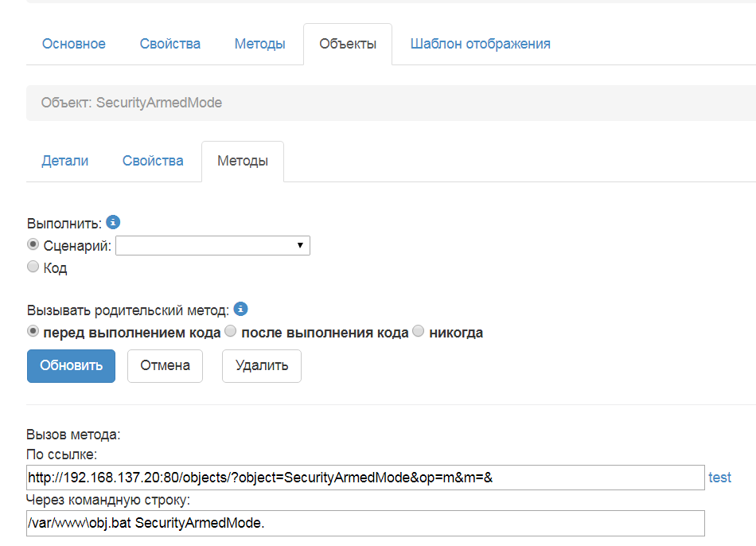Select the Код radio button
Screen dimensions: 756x546
(x=33, y=267)
